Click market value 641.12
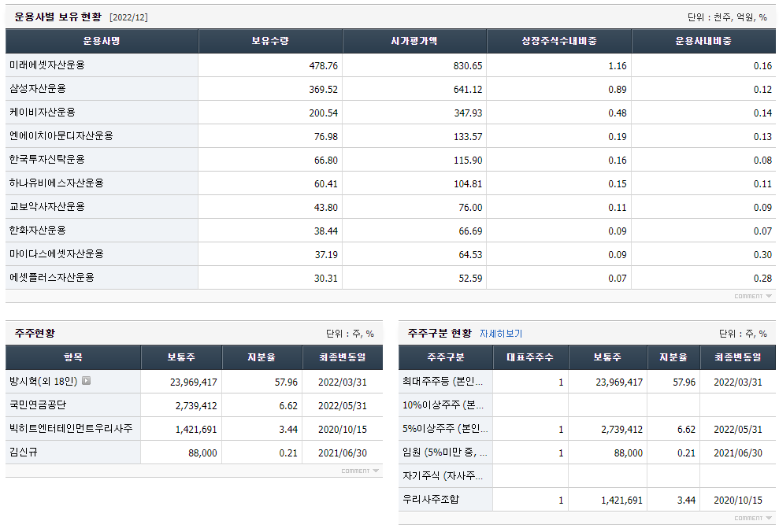 point(468,90)
